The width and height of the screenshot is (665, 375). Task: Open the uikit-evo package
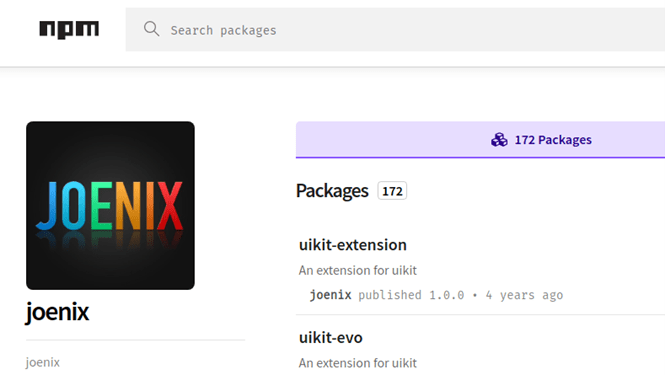coord(331,338)
